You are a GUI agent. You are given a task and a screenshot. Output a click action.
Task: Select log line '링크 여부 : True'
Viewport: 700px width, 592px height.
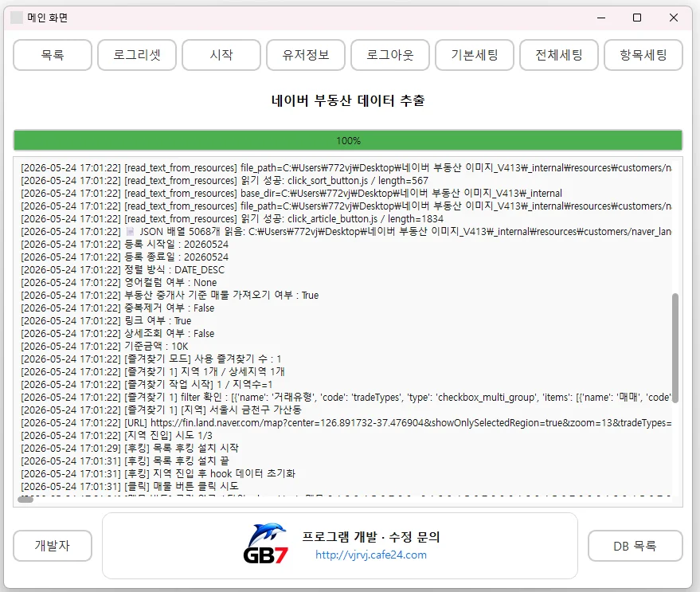(x=106, y=321)
